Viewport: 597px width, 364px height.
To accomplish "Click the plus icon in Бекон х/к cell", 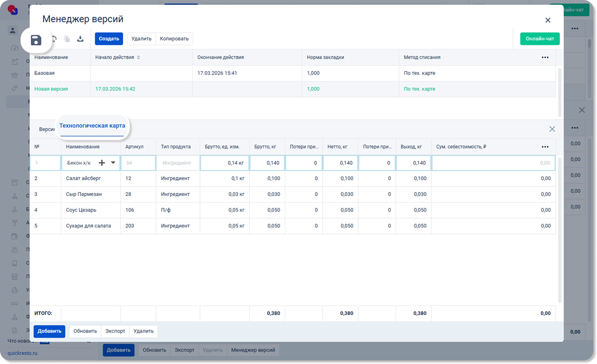I will point(102,163).
